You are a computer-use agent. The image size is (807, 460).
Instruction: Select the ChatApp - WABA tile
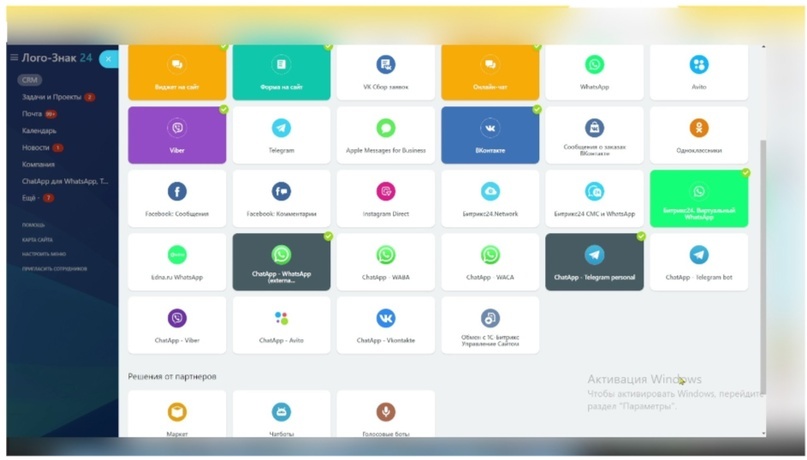tap(385, 261)
